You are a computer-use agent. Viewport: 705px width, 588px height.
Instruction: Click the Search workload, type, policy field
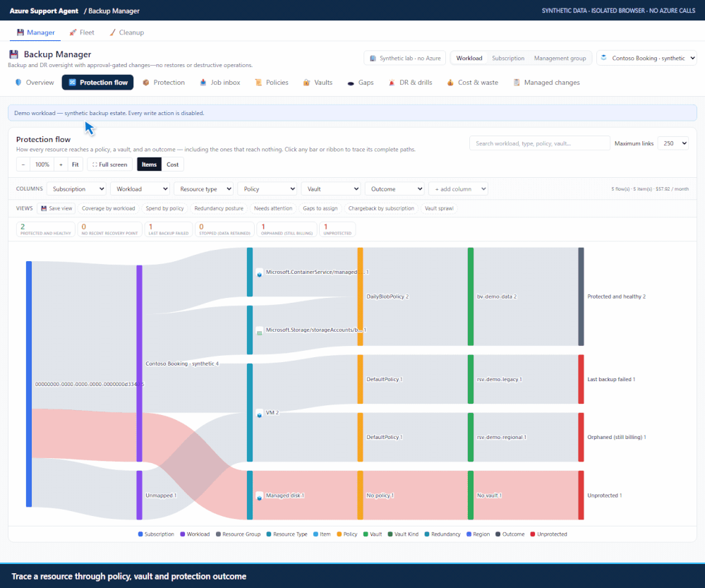point(540,143)
